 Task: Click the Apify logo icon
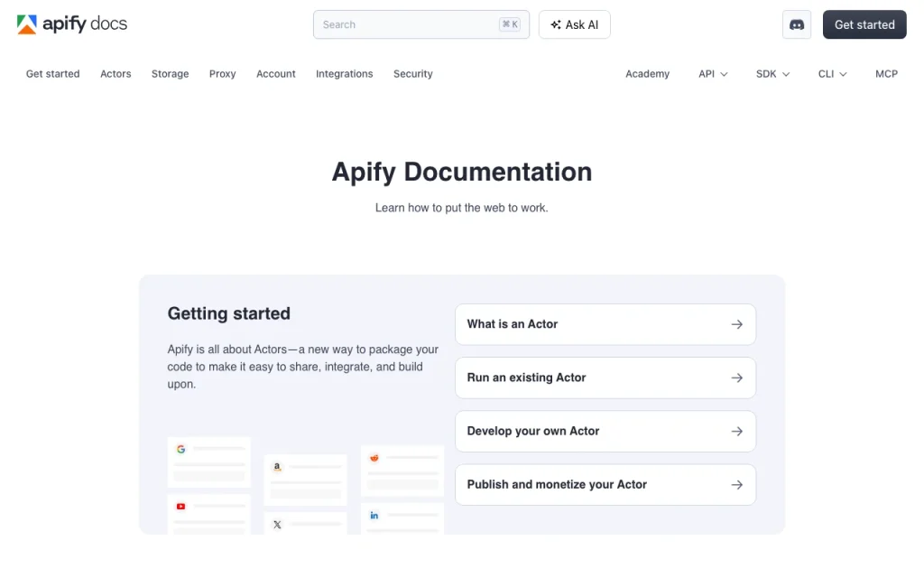[26, 24]
